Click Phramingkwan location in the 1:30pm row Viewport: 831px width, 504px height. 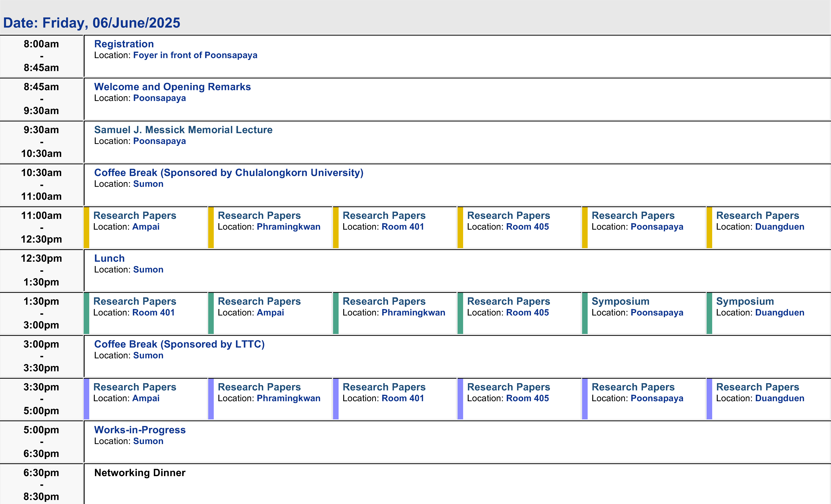(x=413, y=312)
